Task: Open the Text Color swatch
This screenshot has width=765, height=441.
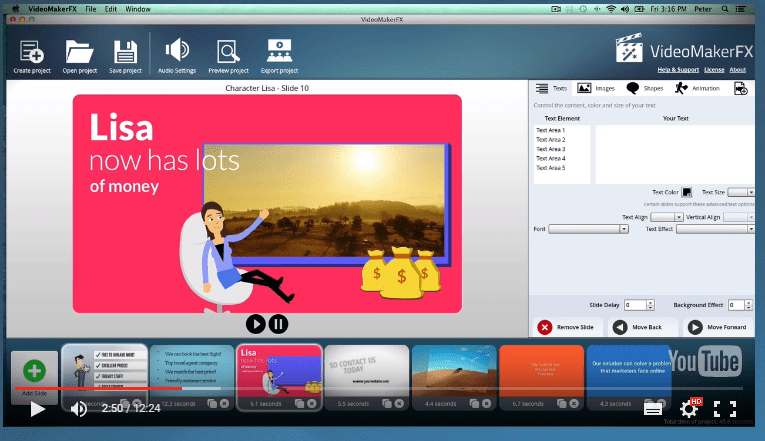Action: (687, 192)
